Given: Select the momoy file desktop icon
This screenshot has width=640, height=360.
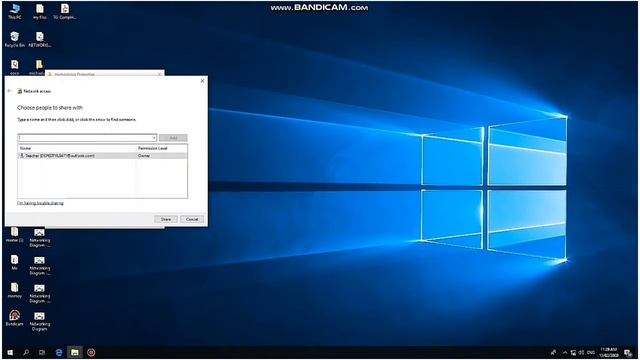Looking at the screenshot, I should point(14,290).
